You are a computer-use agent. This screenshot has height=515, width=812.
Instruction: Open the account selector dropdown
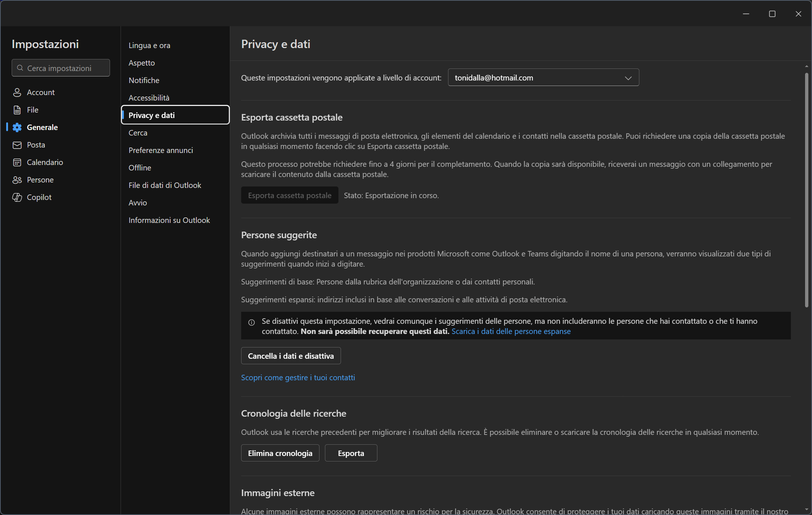544,78
